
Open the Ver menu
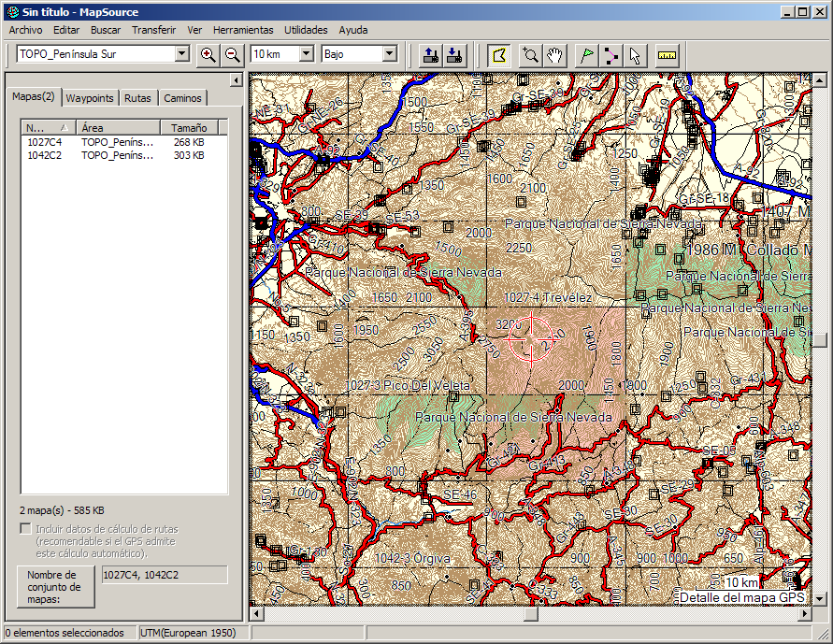click(194, 30)
